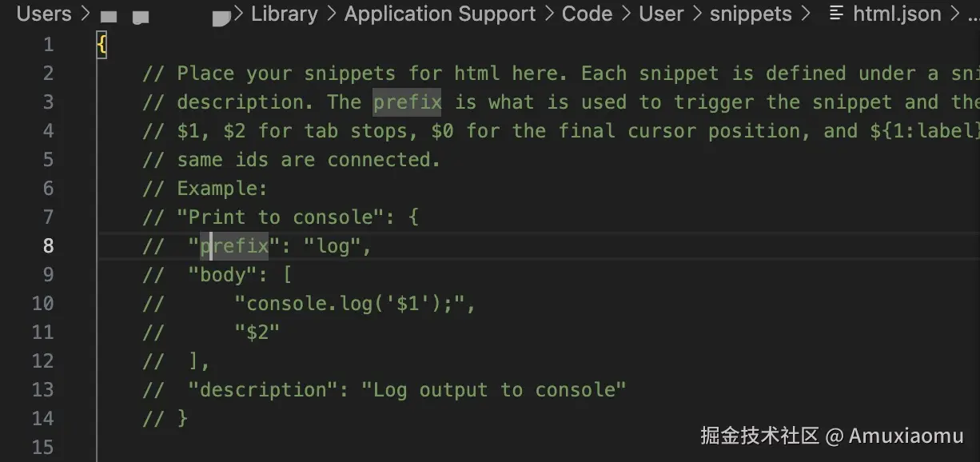
Task: Select the Application Support breadcrumb
Action: tap(440, 14)
